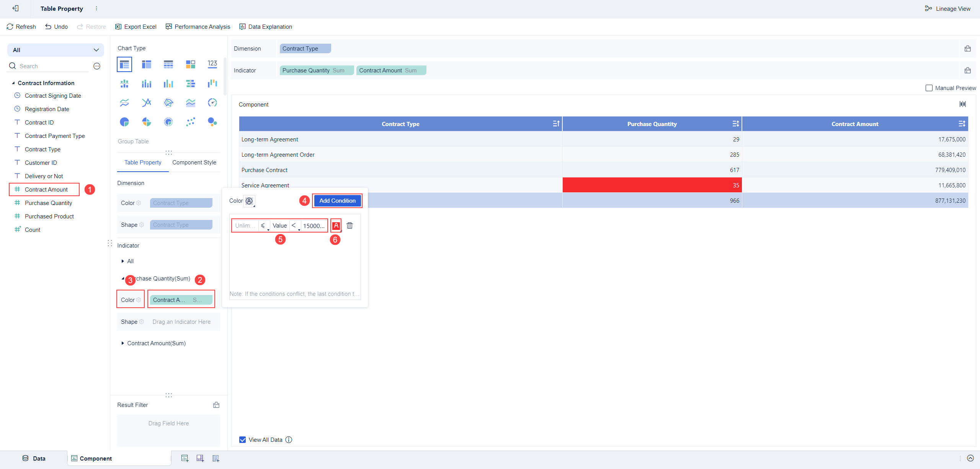Open the All dataset dropdown
Image resolution: width=980 pixels, height=469 pixels.
coord(56,50)
